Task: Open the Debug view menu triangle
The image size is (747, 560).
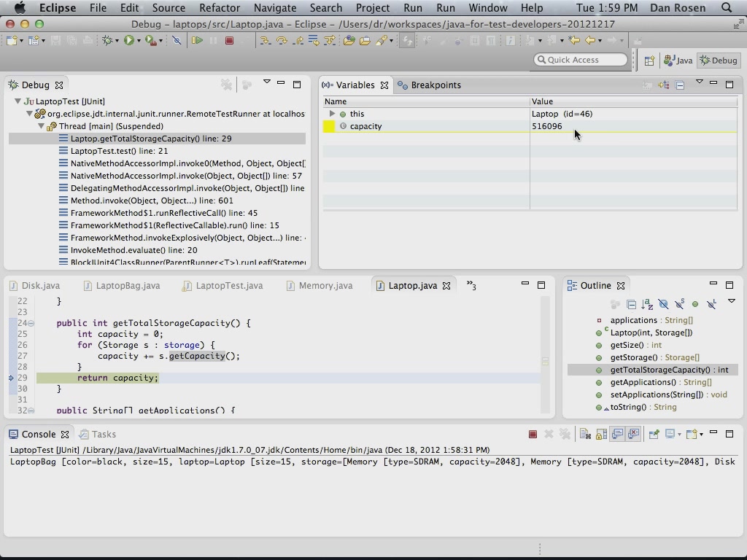Action: point(267,82)
